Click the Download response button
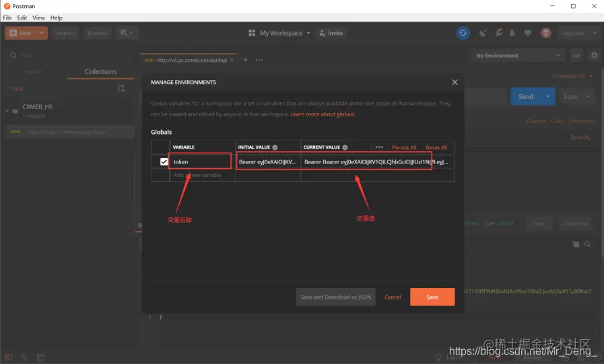The width and height of the screenshot is (604, 364). [576, 223]
